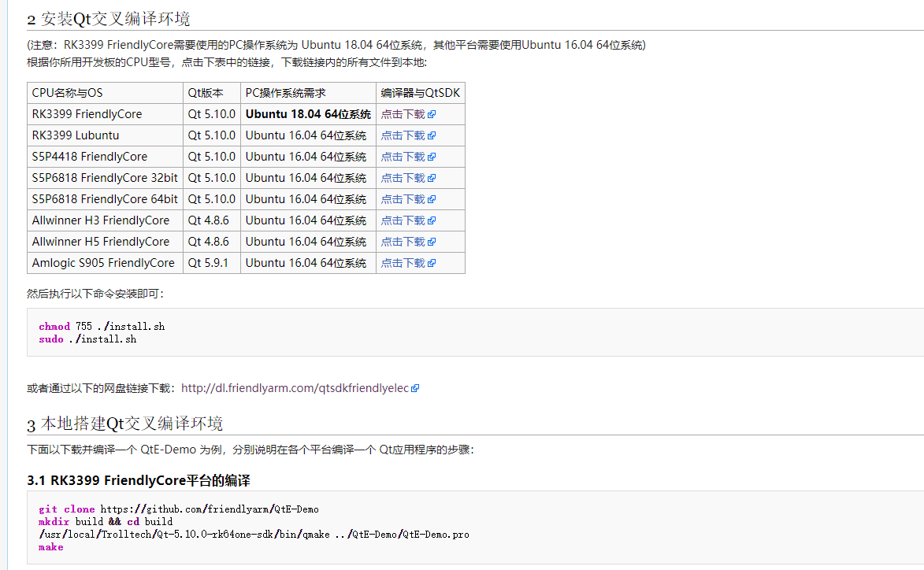Click the 'PC操作系统需求' table header
Image resolution: width=924 pixels, height=570 pixels.
(x=308, y=93)
